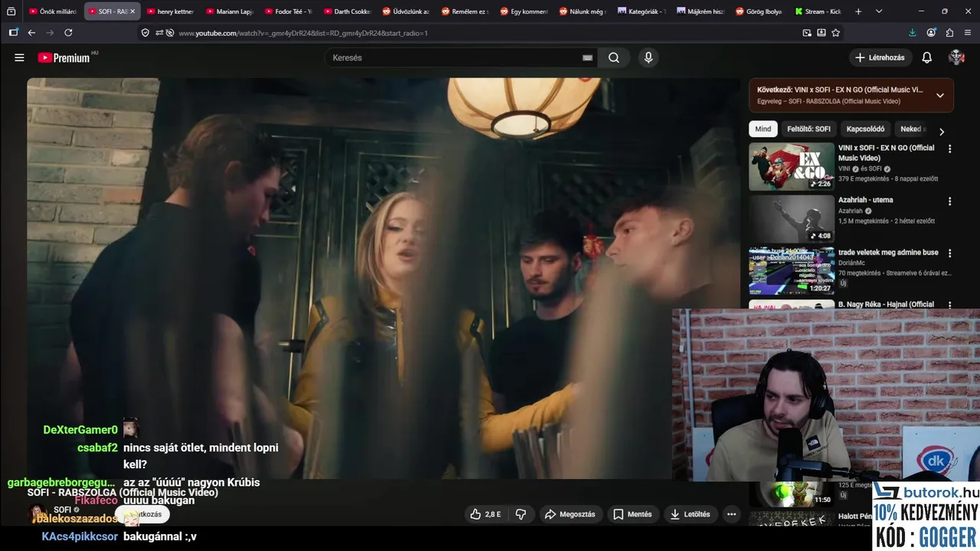This screenshot has height=551, width=980.
Task: Start voice search with microphone icon
Action: coord(648,57)
